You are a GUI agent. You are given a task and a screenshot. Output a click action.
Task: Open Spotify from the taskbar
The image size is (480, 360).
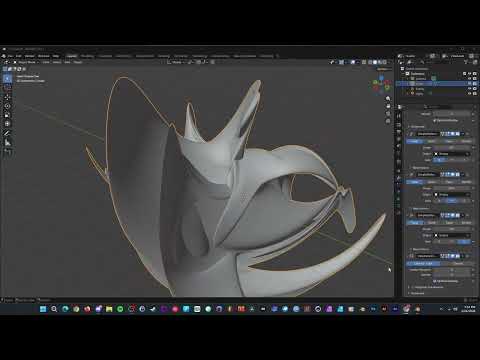click(120, 309)
